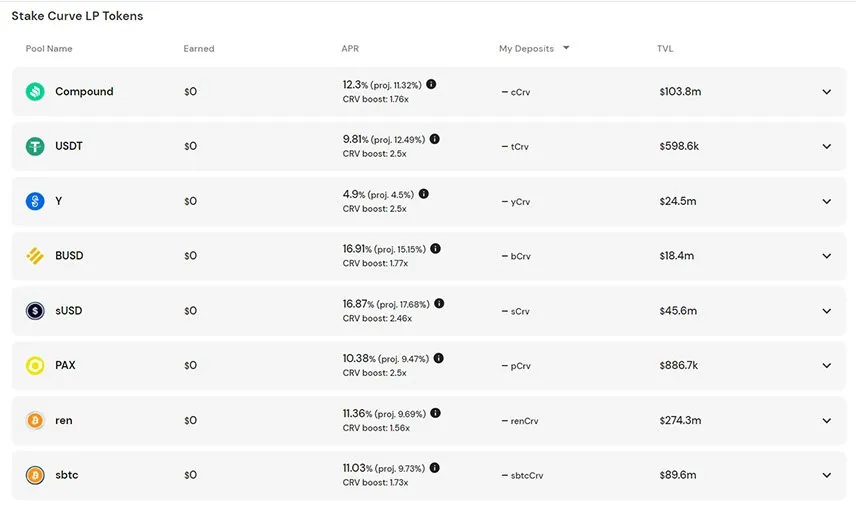This screenshot has width=856, height=505.
Task: Click the USDT Tether pool icon
Action: [35, 146]
